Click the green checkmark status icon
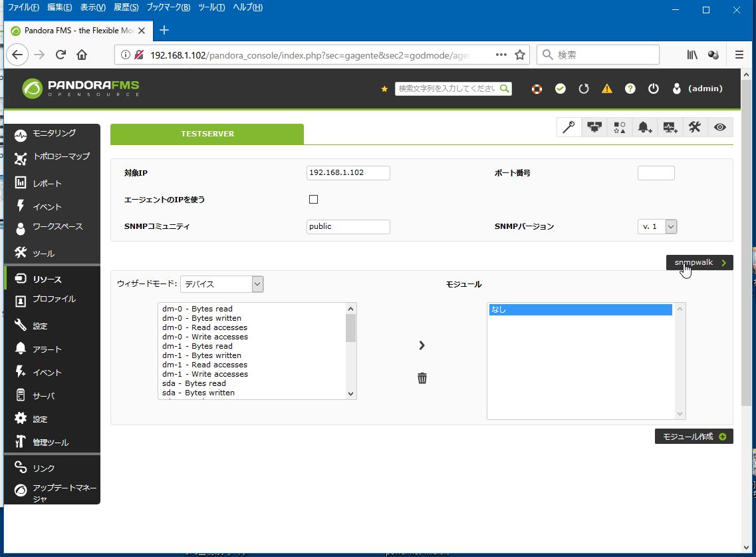Screen dimensions: 756x557 click(x=561, y=89)
